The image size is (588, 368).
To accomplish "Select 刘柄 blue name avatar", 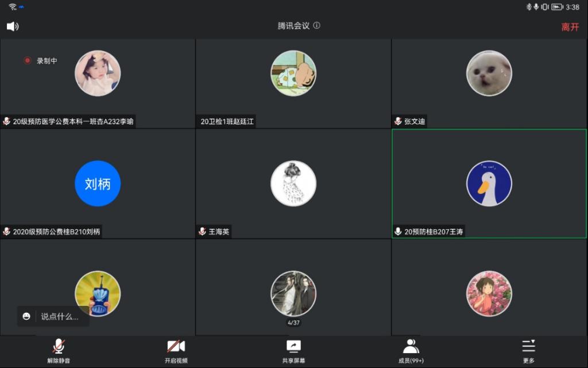I will (x=98, y=183).
